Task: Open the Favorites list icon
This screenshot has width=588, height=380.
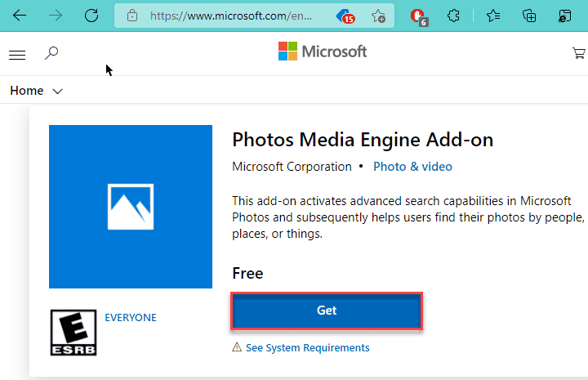Action: coord(493,16)
